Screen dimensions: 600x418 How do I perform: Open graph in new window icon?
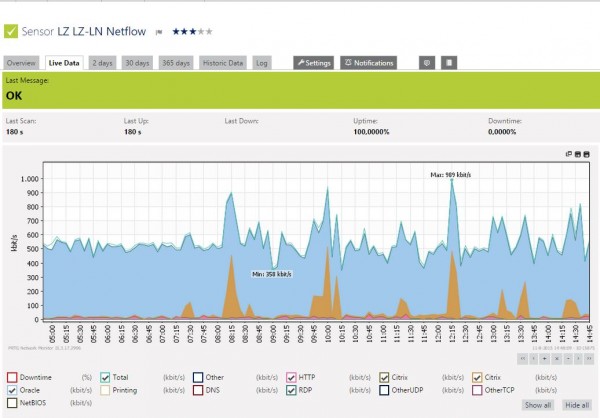568,154
